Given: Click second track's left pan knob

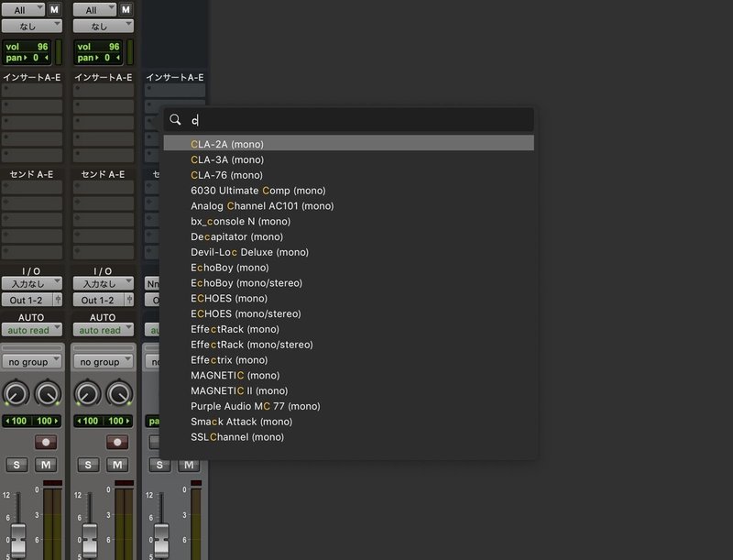Looking at the screenshot, I should [x=88, y=393].
